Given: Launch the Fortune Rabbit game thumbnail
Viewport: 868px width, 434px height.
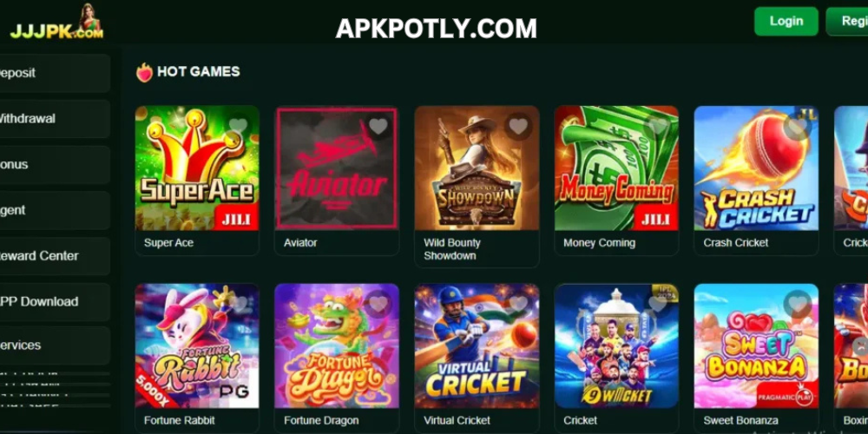Looking at the screenshot, I should [x=197, y=346].
